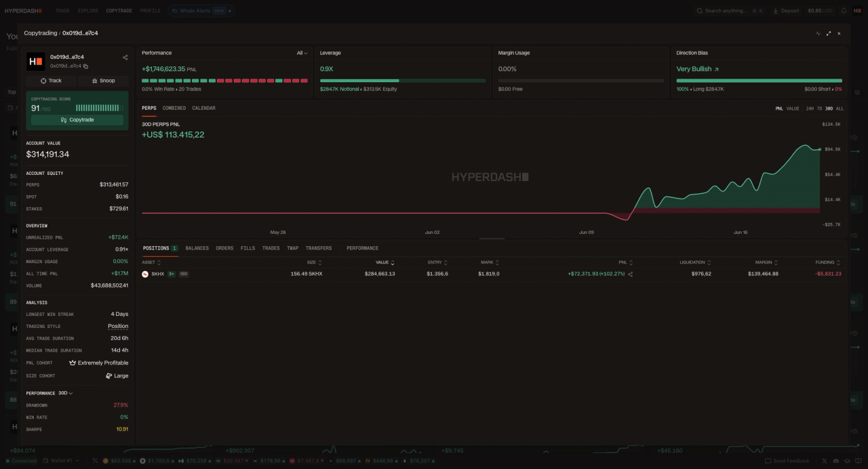868x469 pixels.
Task: Click the HYPERDASH logo in the top bar
Action: (x=24, y=11)
